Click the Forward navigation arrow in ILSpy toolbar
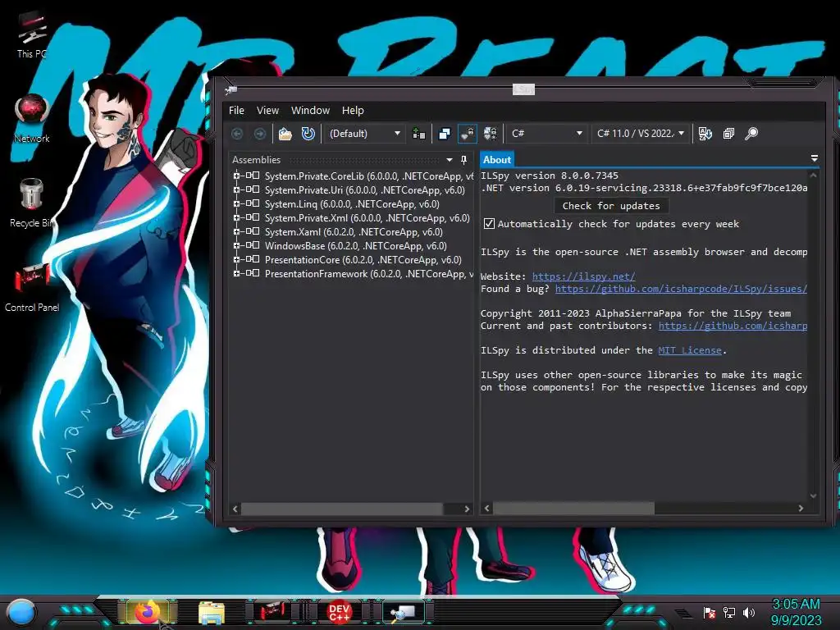This screenshot has width=840, height=630. [x=260, y=134]
